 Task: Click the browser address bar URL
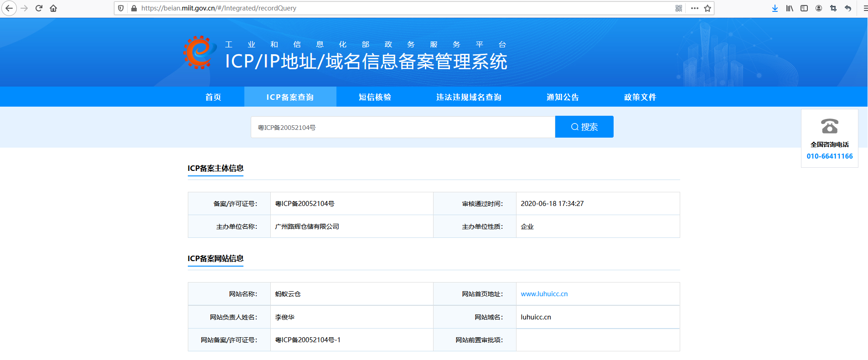point(219,8)
